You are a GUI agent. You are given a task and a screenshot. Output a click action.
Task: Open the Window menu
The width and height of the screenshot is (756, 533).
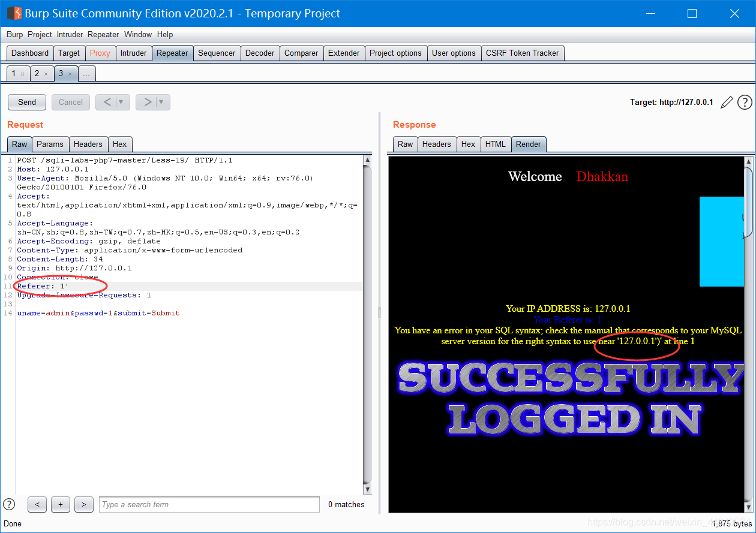pyautogui.click(x=138, y=35)
